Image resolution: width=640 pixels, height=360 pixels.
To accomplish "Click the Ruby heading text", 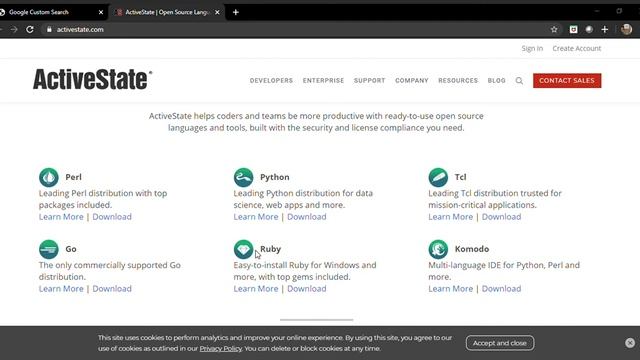I will 271,249.
